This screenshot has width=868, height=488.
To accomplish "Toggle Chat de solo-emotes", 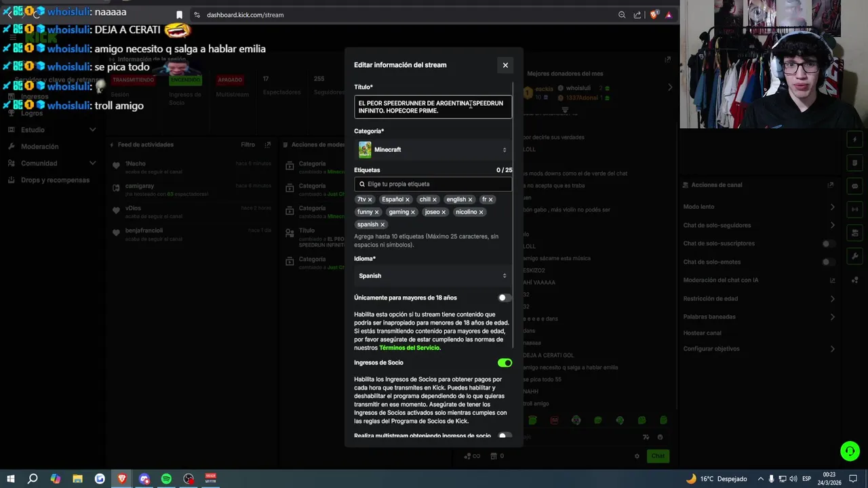I will pos(828,262).
